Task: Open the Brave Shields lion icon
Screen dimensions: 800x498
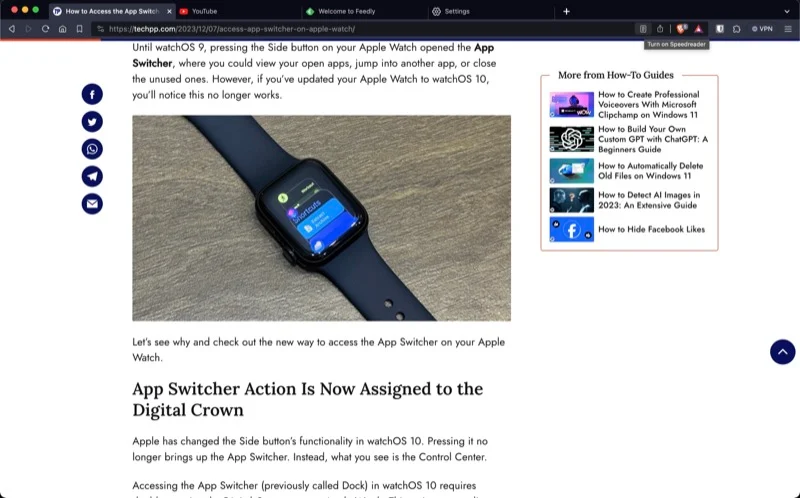Action: click(682, 29)
